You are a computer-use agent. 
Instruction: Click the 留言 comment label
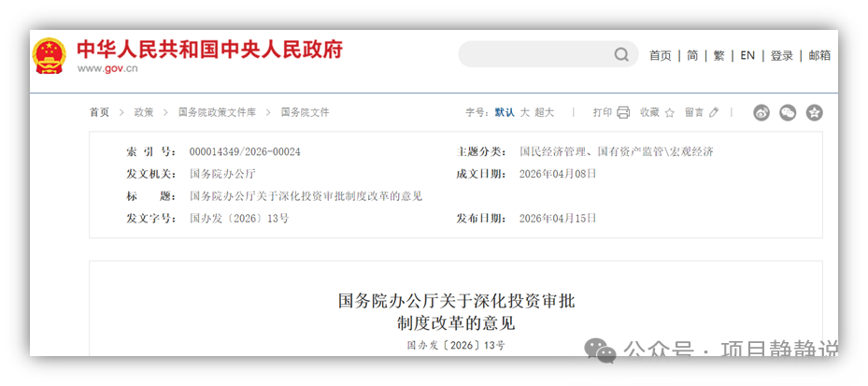694,112
